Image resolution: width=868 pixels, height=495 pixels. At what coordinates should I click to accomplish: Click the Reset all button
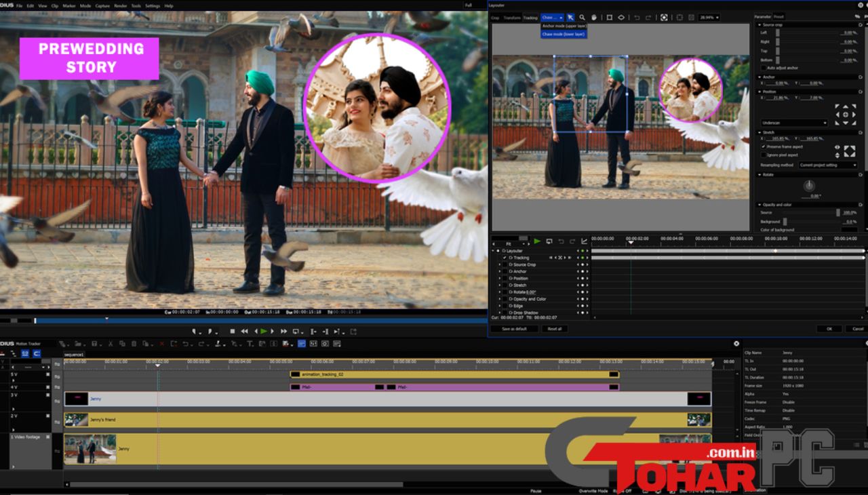(x=555, y=329)
